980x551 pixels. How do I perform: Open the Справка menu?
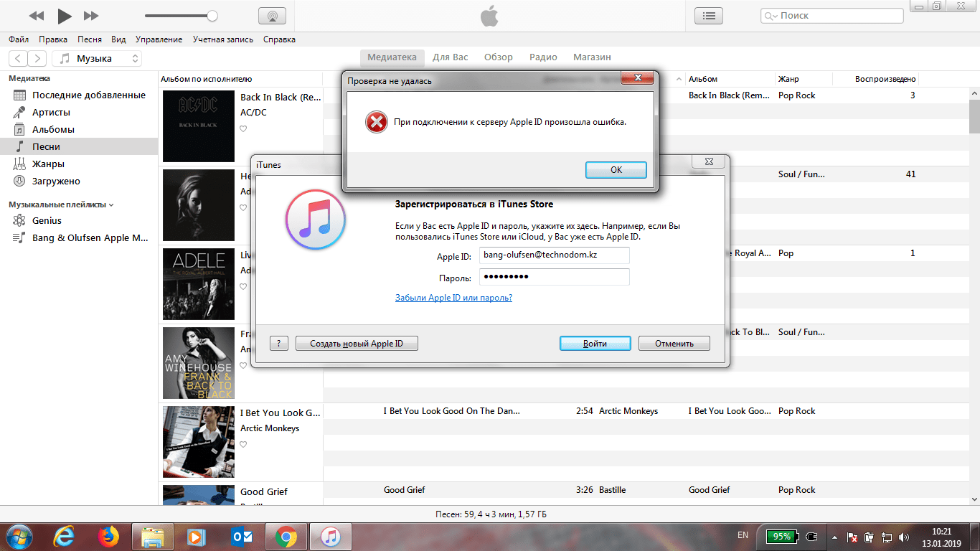(x=279, y=39)
